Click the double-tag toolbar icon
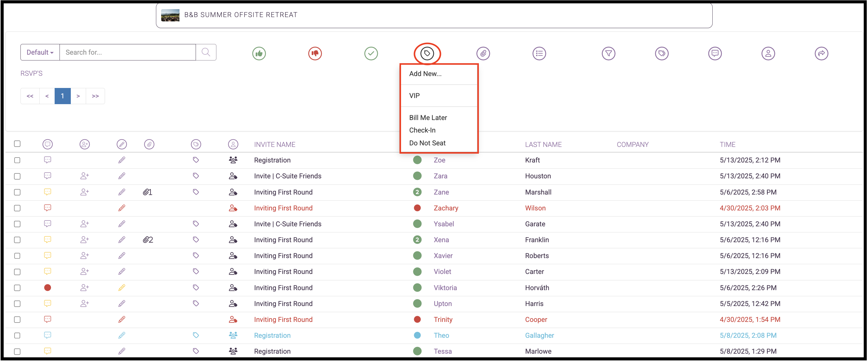Screen dimensions: 868x361 click(x=662, y=53)
